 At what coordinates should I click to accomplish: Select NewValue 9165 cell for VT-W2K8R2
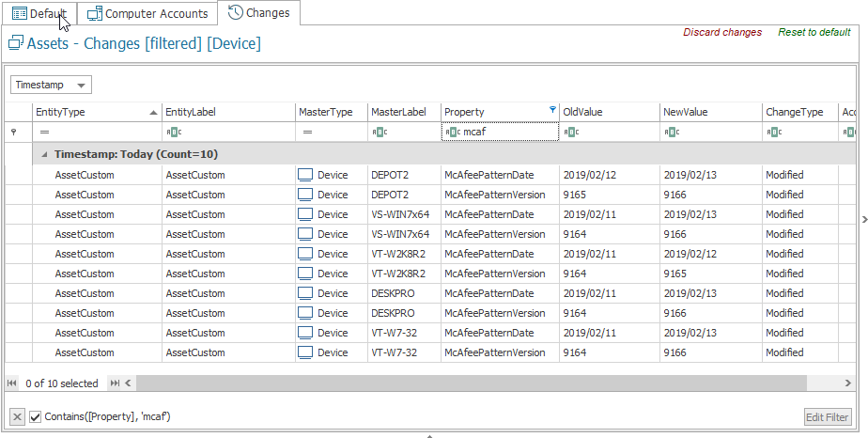[x=711, y=274]
